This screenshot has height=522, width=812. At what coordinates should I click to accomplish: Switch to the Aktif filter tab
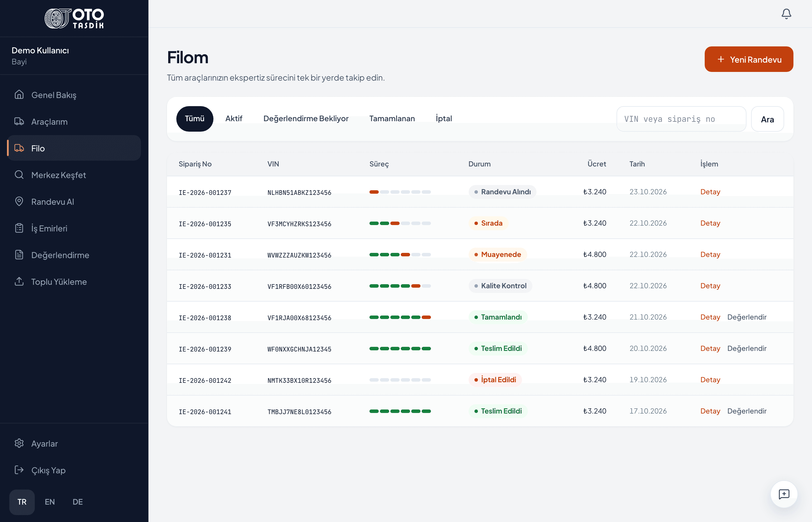click(234, 119)
